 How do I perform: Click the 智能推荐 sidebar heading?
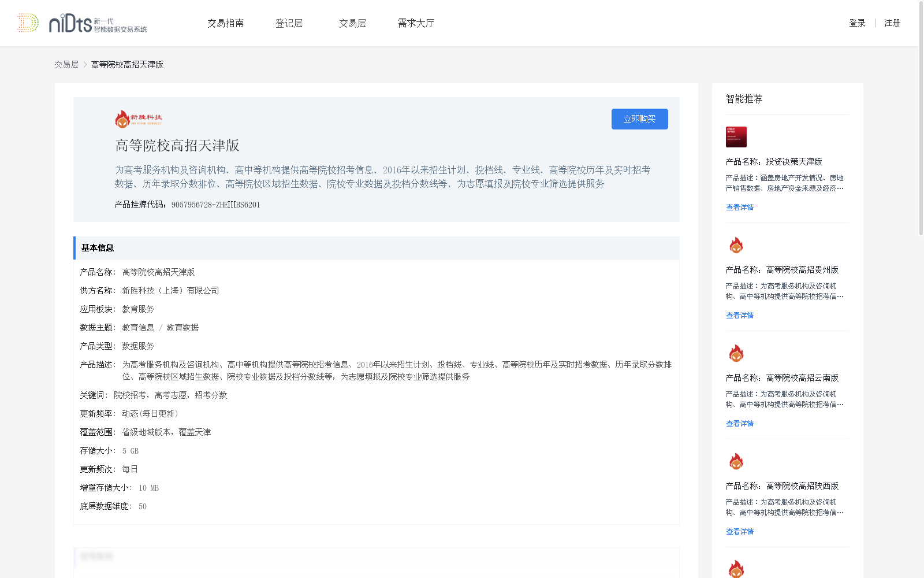click(x=744, y=99)
